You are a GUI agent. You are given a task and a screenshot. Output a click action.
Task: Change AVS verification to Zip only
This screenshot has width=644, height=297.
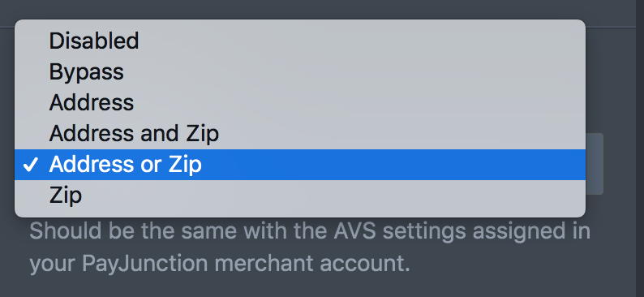pyautogui.click(x=300, y=196)
